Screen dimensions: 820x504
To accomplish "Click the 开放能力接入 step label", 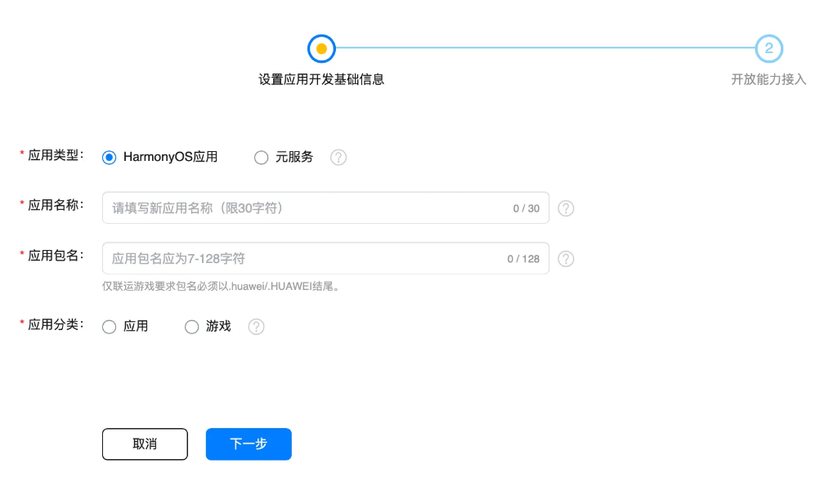I will pyautogui.click(x=768, y=79).
